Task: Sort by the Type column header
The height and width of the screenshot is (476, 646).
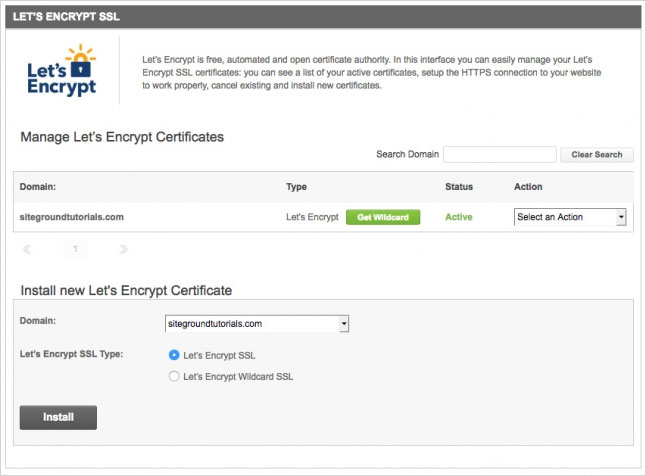Action: click(x=297, y=187)
